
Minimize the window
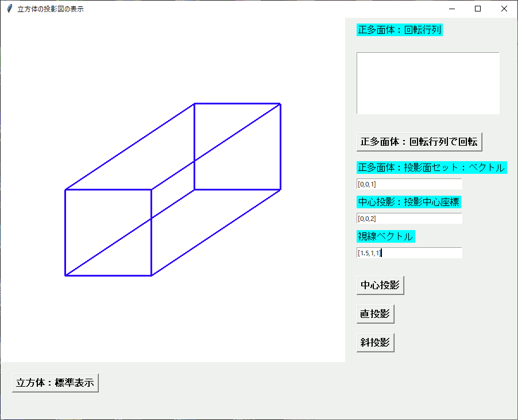coord(452,9)
